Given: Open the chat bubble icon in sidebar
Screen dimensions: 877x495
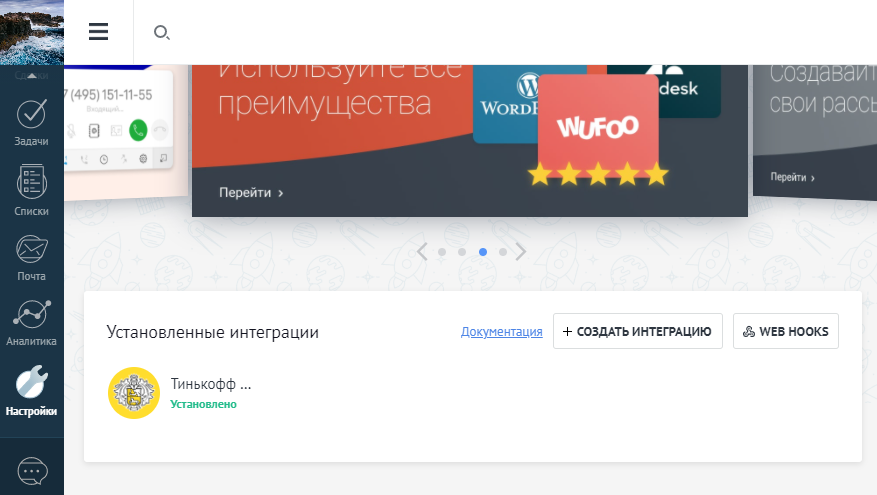Looking at the screenshot, I should [x=32, y=472].
